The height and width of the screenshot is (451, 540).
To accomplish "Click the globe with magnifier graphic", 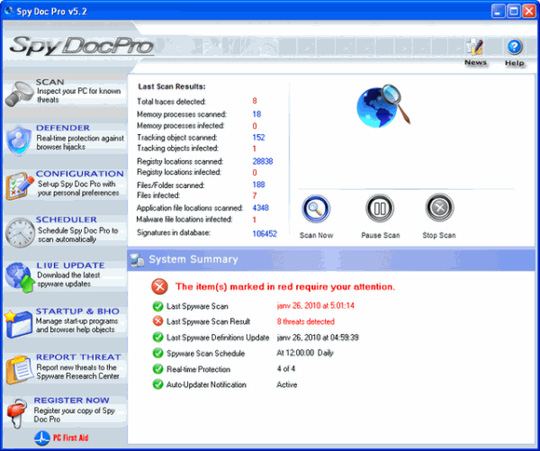I will [383, 106].
